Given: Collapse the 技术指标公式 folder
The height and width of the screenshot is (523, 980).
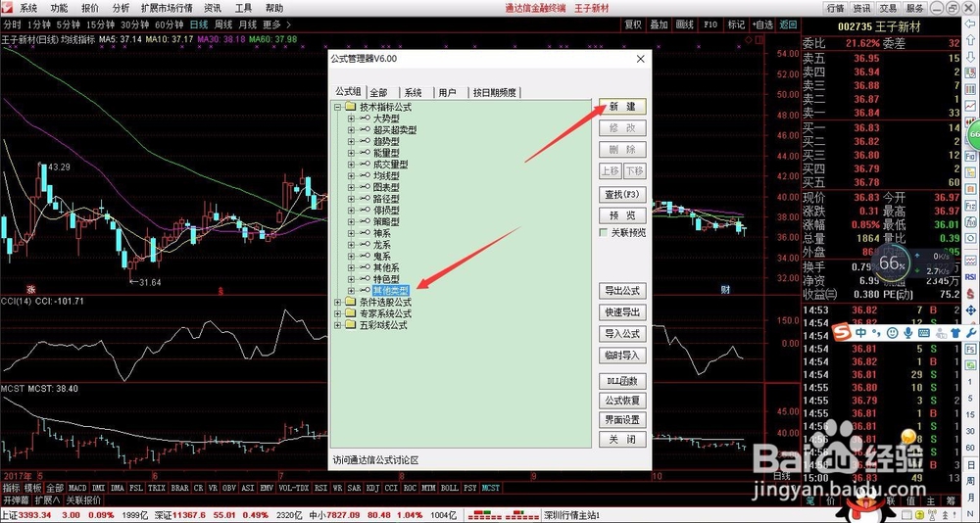Looking at the screenshot, I should pos(338,107).
